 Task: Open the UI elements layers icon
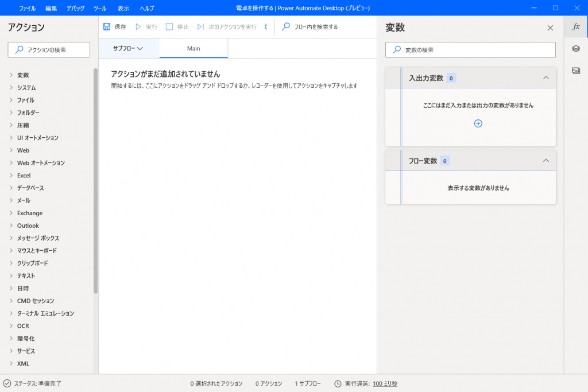[x=576, y=49]
